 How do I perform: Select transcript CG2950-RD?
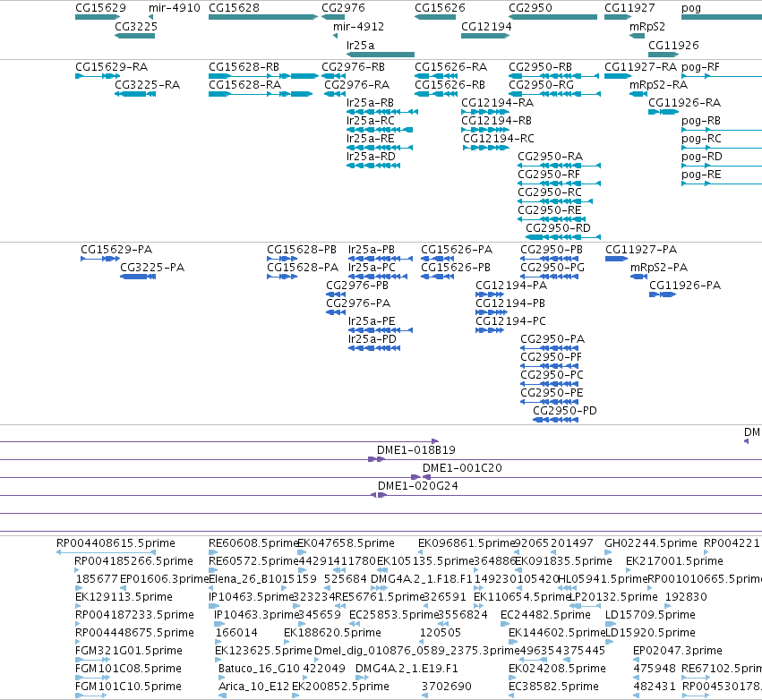click(559, 228)
